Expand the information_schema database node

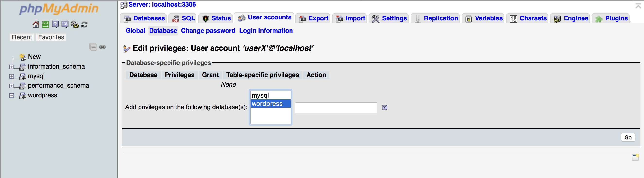11,67
